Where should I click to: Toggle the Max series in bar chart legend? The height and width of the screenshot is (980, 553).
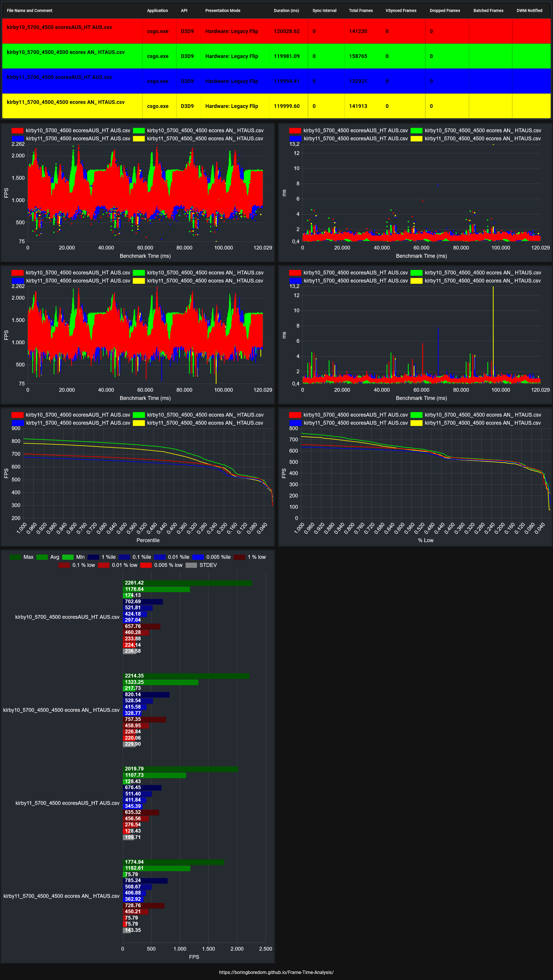21,557
